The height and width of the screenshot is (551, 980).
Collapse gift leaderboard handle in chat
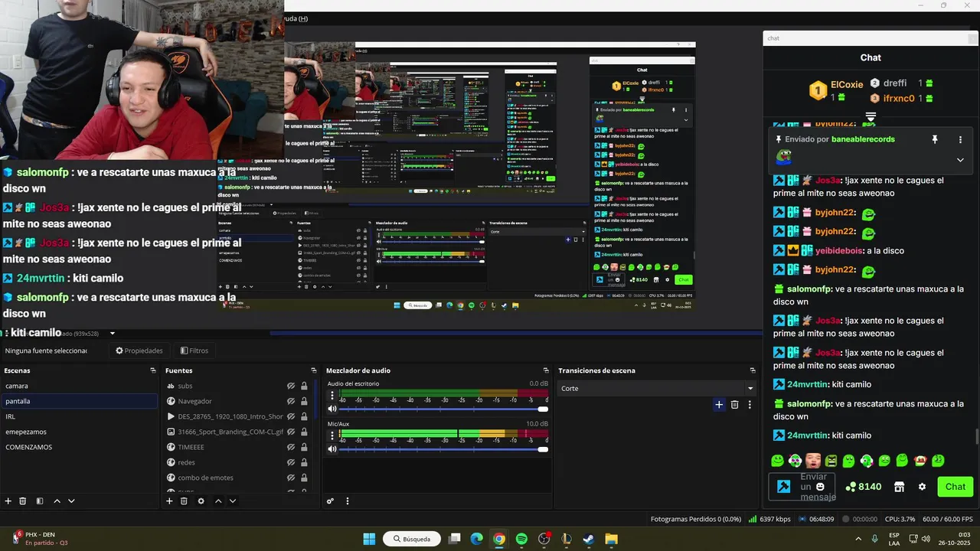point(871,116)
